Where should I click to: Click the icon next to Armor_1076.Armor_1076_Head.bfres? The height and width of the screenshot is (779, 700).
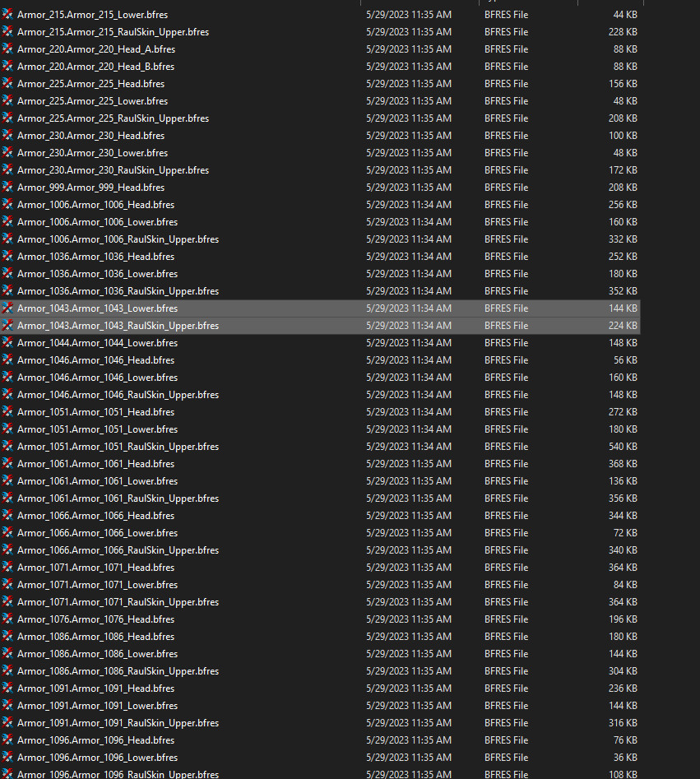pos(7,619)
